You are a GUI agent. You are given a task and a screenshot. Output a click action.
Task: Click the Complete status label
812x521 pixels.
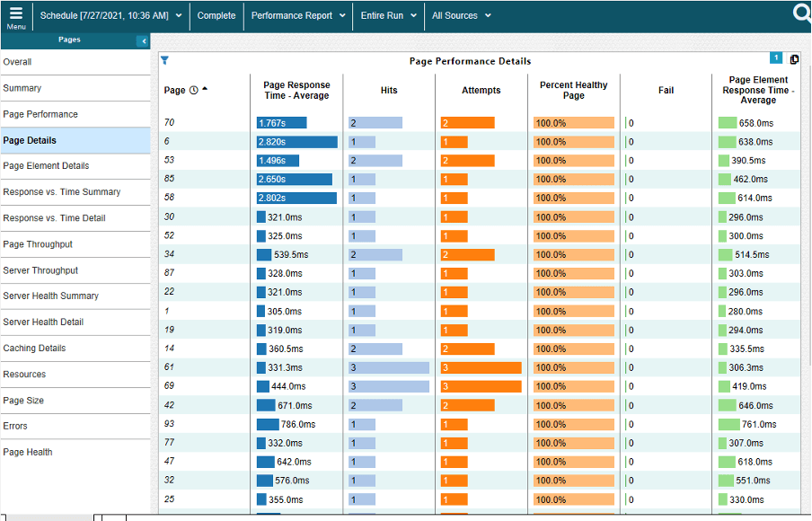(x=216, y=15)
